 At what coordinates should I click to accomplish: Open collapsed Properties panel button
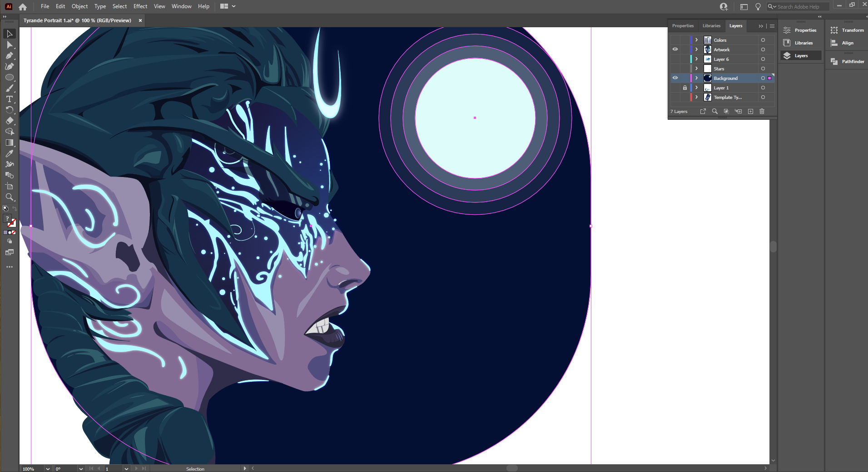(801, 30)
